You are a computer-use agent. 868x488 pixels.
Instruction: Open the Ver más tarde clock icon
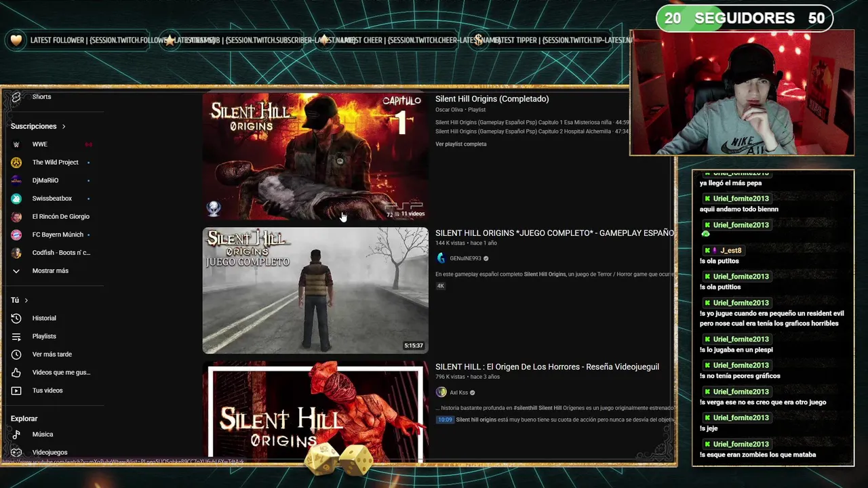(x=16, y=354)
